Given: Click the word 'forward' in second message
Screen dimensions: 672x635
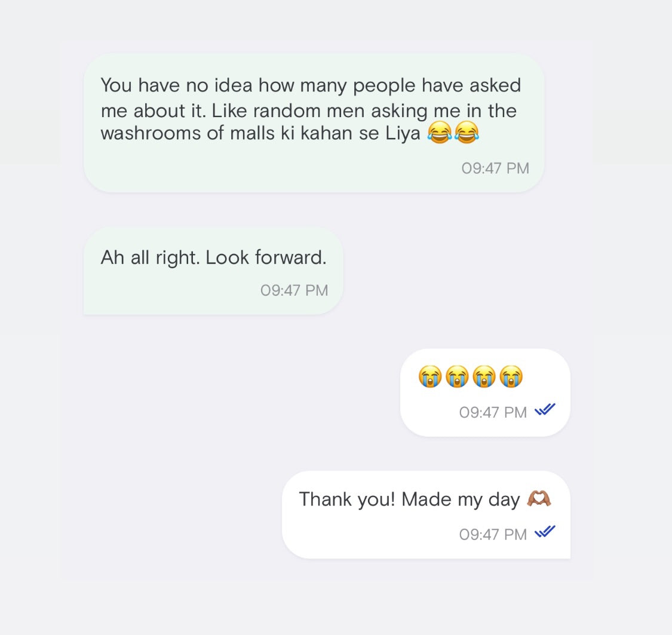Looking at the screenshot, I should point(290,257).
